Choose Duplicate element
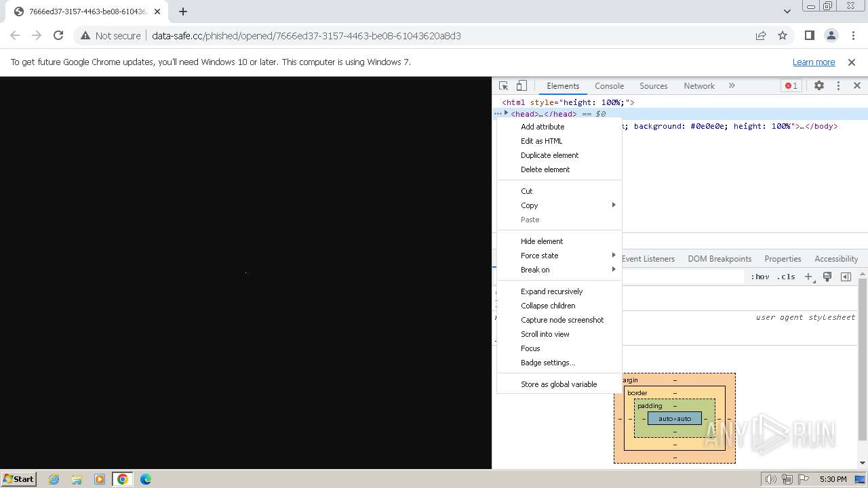This screenshot has height=488, width=868. pos(559,155)
